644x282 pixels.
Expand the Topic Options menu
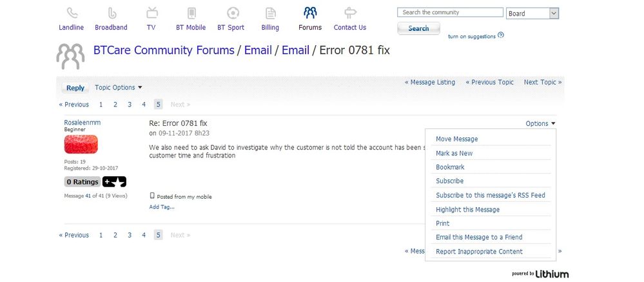[118, 88]
